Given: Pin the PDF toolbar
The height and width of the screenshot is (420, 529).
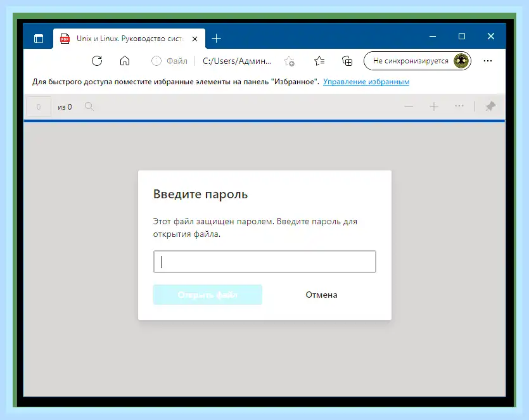Looking at the screenshot, I should [490, 106].
